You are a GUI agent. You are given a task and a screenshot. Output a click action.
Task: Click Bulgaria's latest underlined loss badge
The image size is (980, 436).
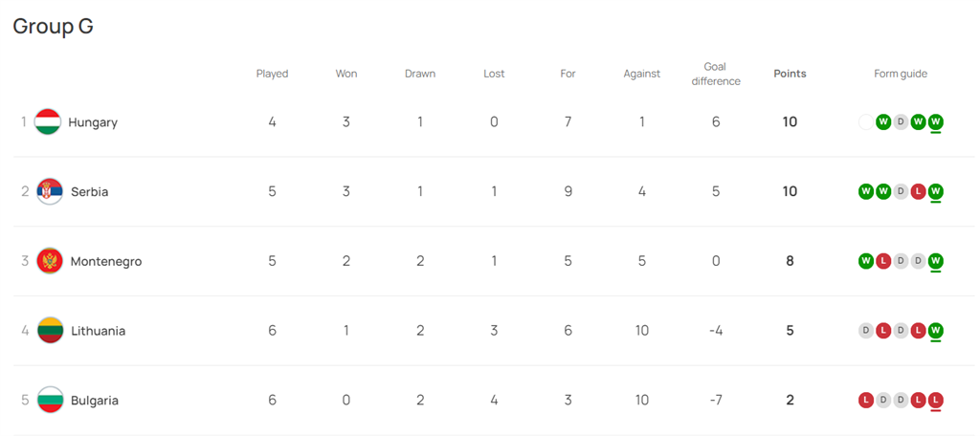tap(935, 400)
